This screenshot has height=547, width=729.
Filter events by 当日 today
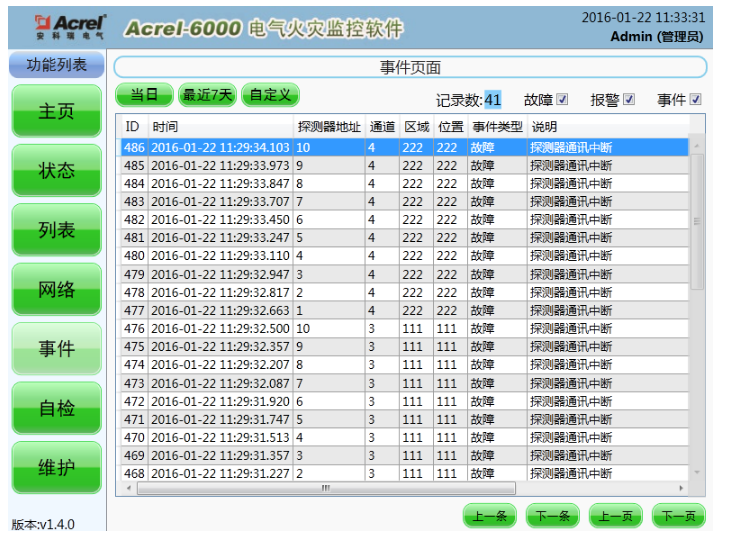pyautogui.click(x=144, y=95)
